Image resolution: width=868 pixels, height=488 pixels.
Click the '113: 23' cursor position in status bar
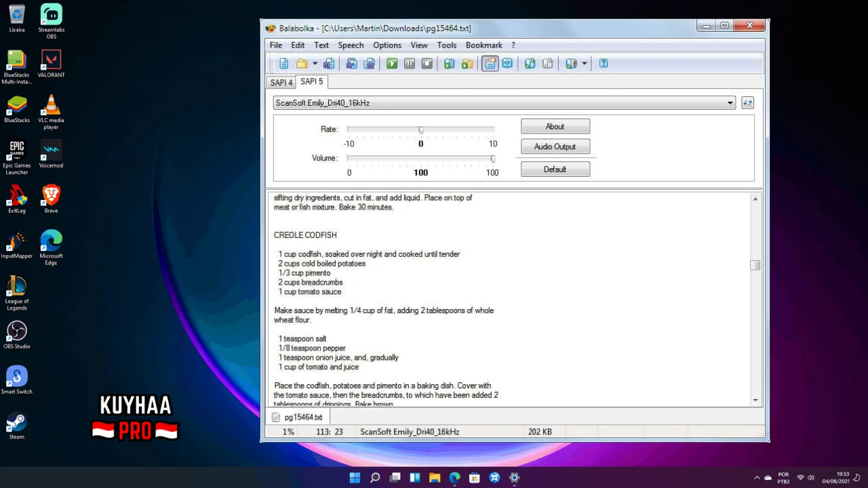330,432
